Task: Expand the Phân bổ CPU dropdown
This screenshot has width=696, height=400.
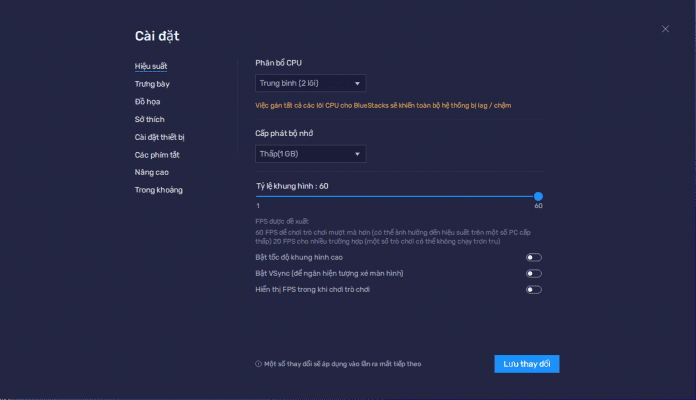Action: point(310,83)
